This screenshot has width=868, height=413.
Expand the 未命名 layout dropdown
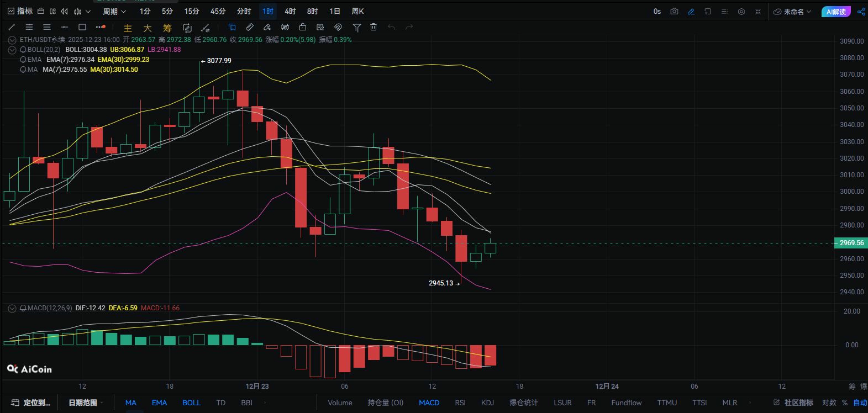[x=793, y=11]
